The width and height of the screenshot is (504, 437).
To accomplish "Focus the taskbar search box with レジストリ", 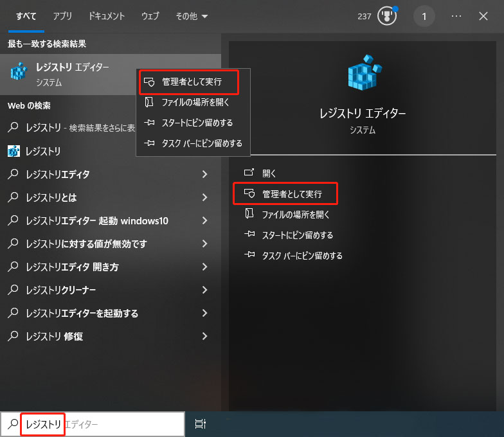I will (93, 424).
